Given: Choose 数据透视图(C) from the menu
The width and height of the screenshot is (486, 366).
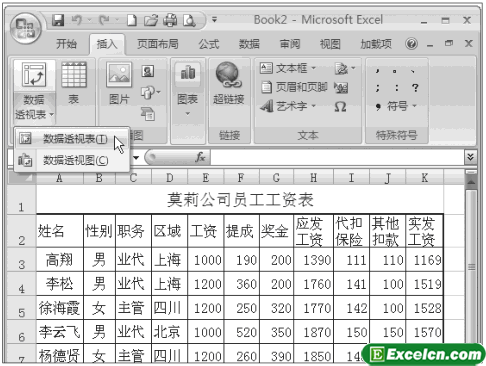Looking at the screenshot, I should (71, 160).
